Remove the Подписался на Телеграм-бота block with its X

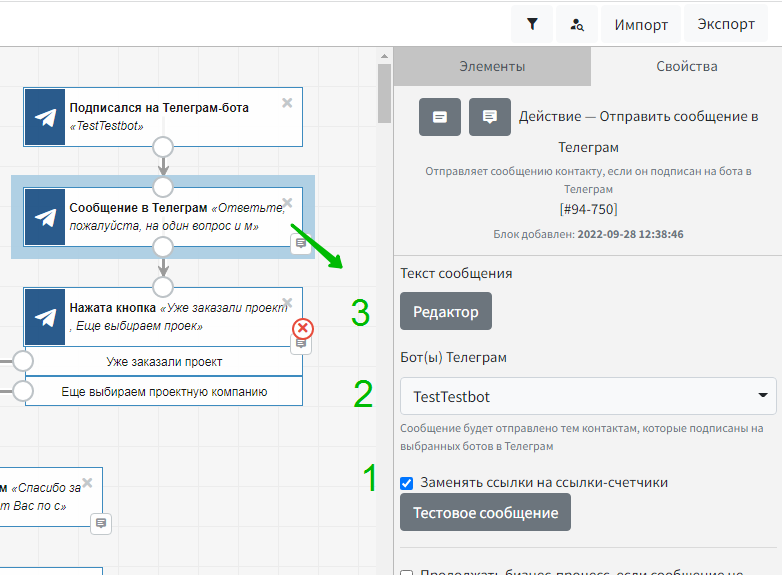pos(287,103)
